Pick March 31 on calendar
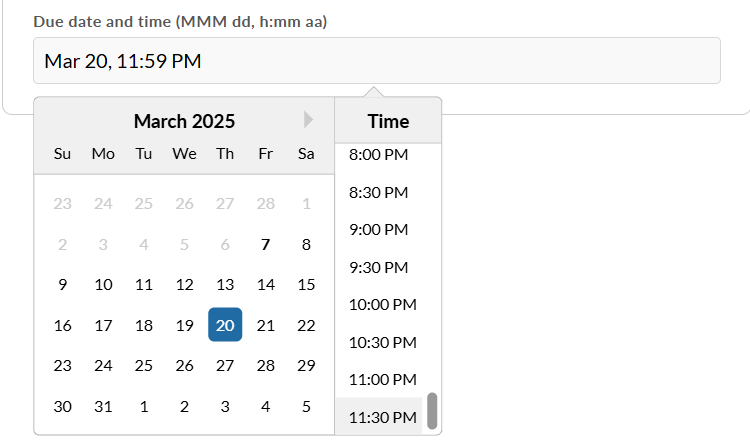This screenshot has height=445, width=750. click(103, 406)
